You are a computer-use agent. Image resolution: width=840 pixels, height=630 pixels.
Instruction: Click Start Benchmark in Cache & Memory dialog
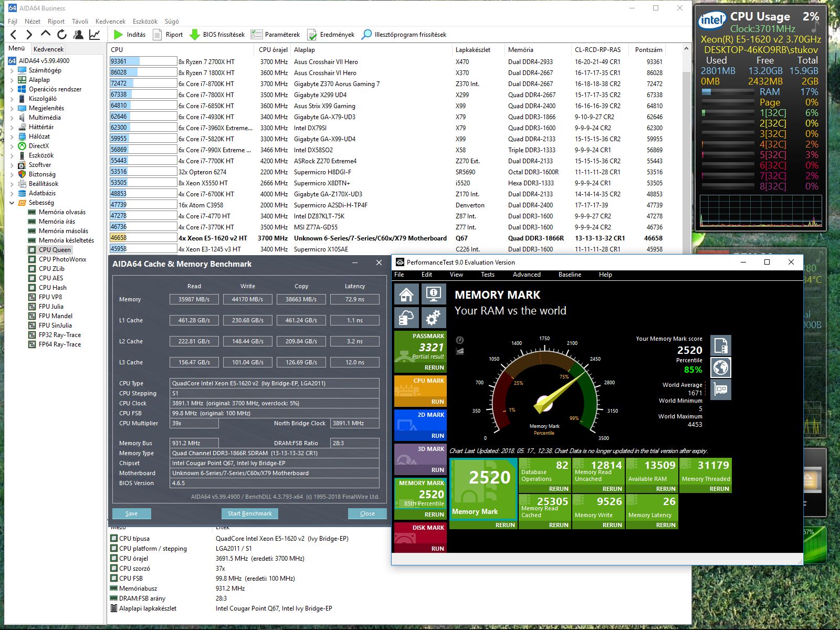[250, 513]
